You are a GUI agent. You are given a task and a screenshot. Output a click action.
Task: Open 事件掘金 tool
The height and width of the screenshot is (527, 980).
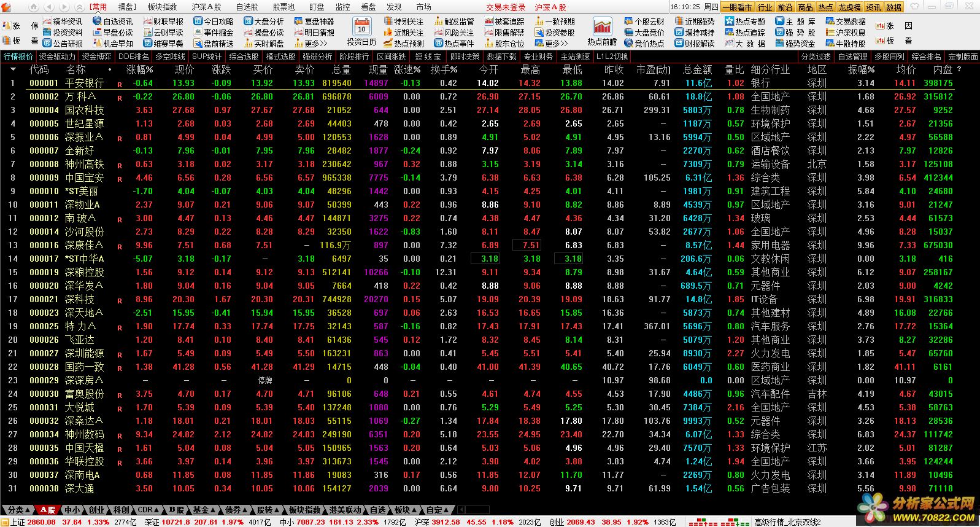coord(213,33)
